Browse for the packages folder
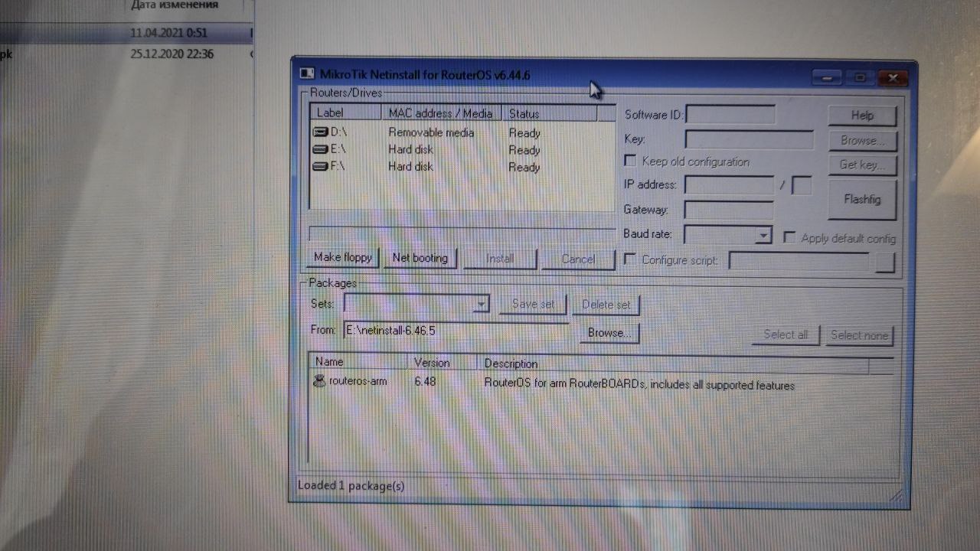 click(x=609, y=333)
